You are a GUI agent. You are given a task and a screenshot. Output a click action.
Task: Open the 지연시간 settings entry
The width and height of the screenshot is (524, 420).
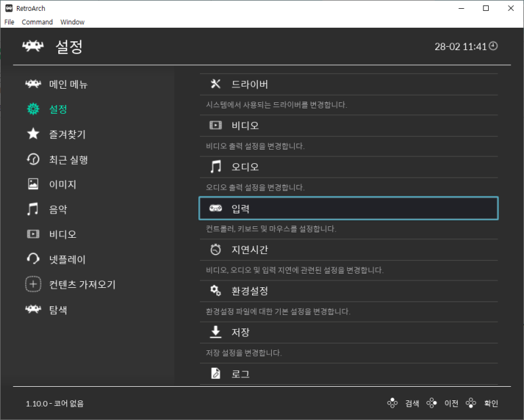point(348,249)
